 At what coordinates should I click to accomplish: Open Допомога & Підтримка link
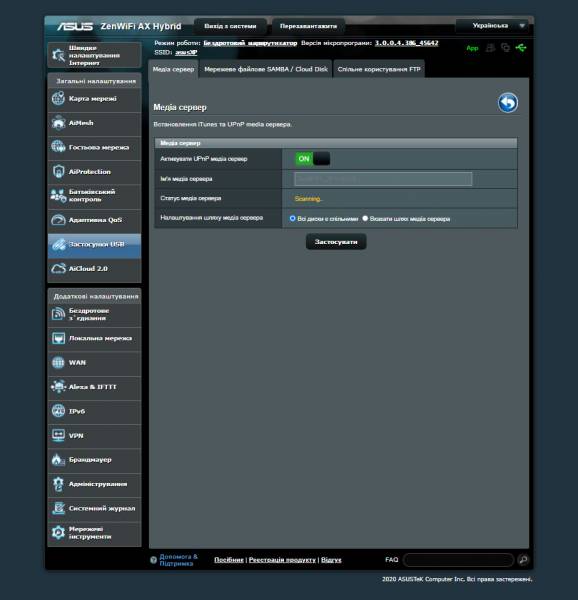point(178,560)
